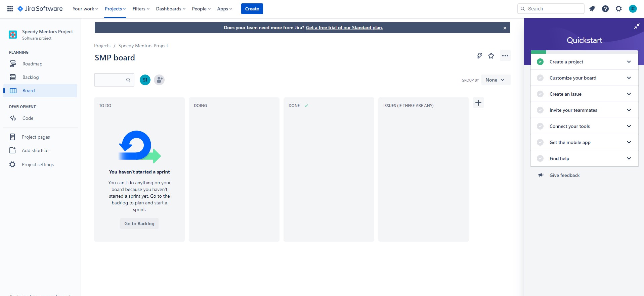Click the DONE column header
Image resolution: width=644 pixels, height=296 pixels.
pyautogui.click(x=294, y=105)
